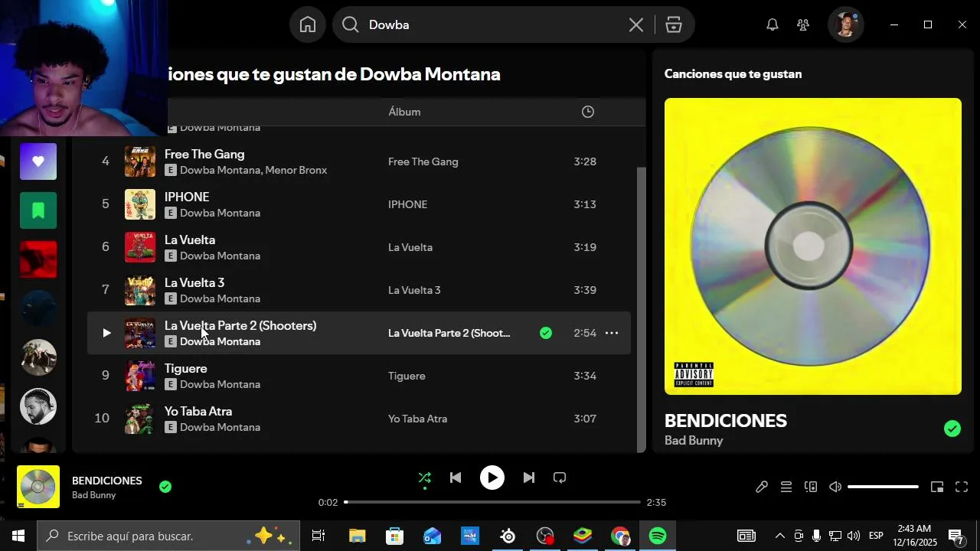Image resolution: width=980 pixels, height=551 pixels.
Task: Open connect to a device icon
Action: (811, 487)
